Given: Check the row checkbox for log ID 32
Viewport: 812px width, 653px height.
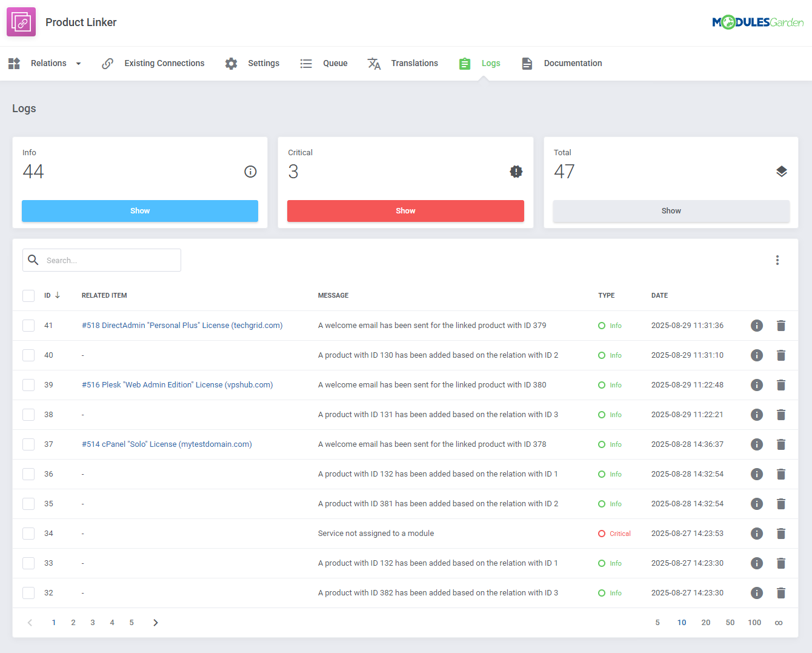Looking at the screenshot, I should (x=28, y=592).
